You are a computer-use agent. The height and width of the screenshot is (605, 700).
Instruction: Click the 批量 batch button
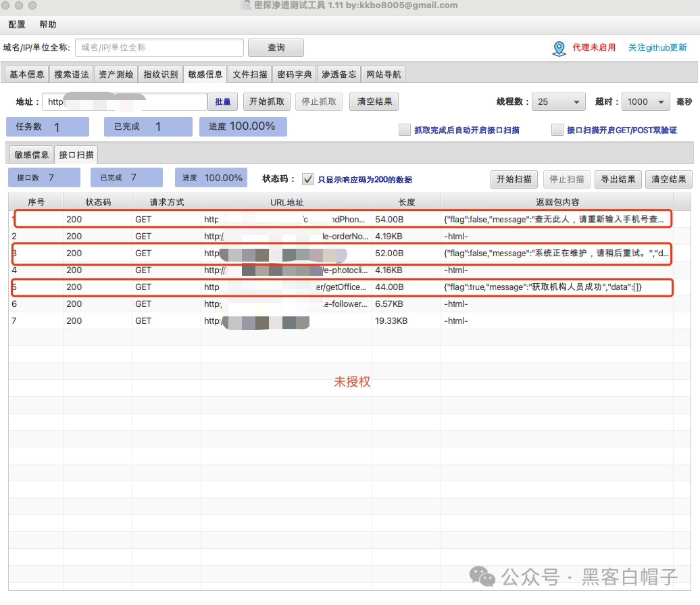(223, 102)
